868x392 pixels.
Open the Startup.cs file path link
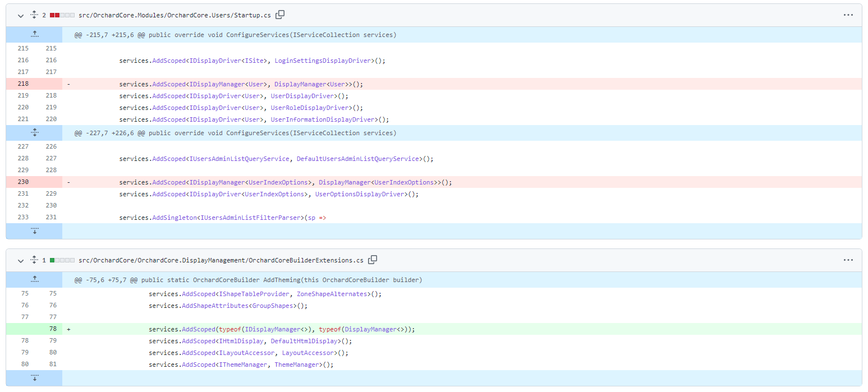176,15
